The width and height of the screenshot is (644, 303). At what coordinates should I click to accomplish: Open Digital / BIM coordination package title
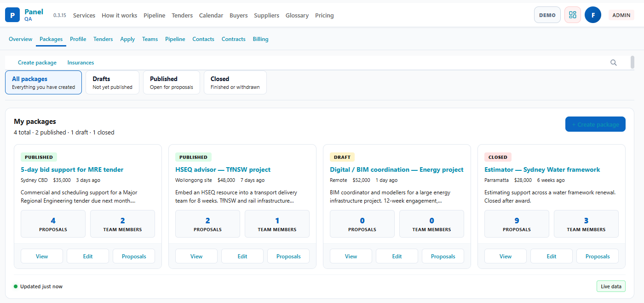tap(397, 169)
